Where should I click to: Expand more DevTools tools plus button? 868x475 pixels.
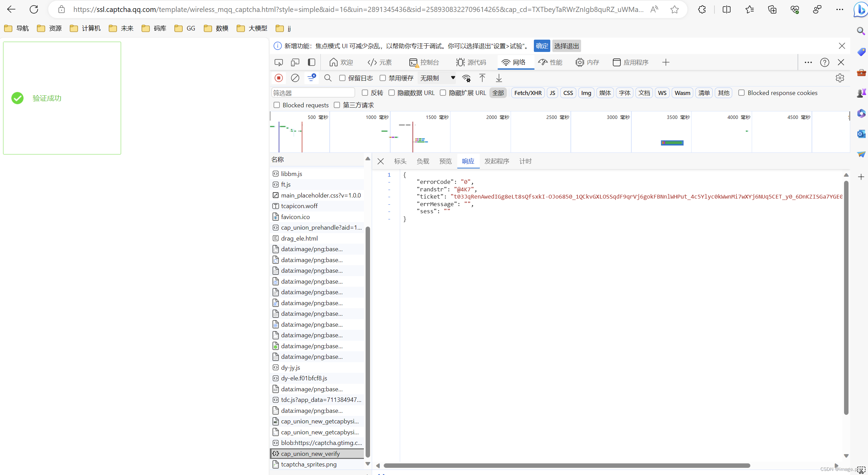point(666,63)
